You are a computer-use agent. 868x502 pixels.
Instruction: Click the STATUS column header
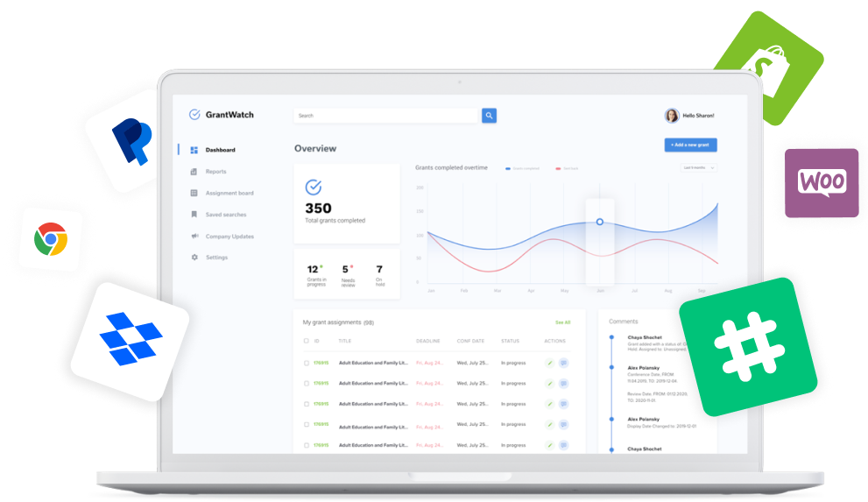[x=511, y=341]
